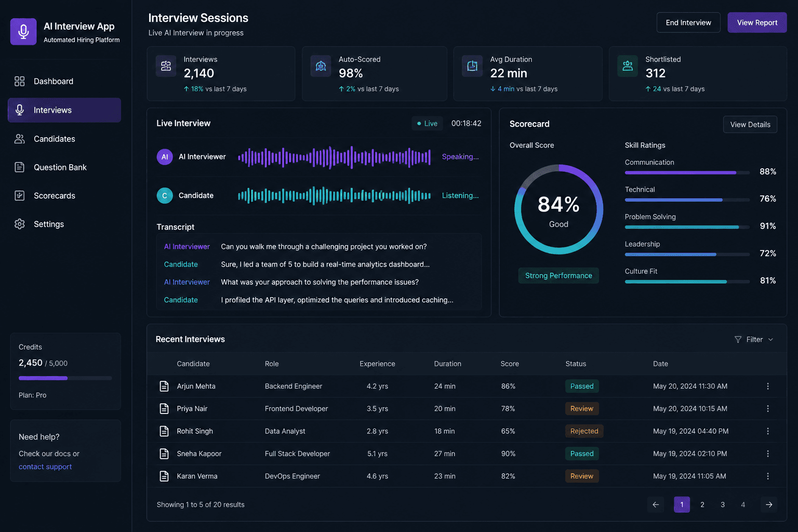Open Scorecards in the sidebar
Image resolution: width=798 pixels, height=532 pixels.
(64, 196)
